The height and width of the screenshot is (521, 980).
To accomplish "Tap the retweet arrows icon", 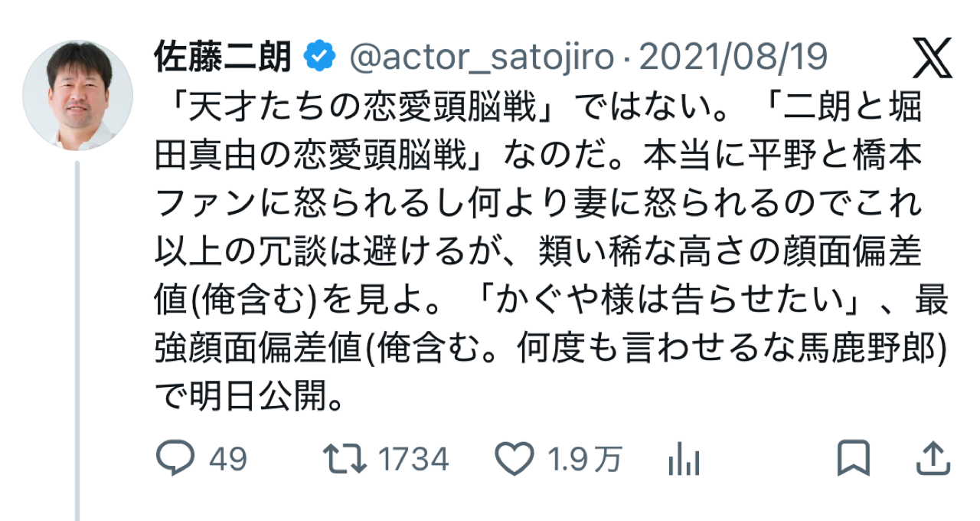I will [x=344, y=459].
